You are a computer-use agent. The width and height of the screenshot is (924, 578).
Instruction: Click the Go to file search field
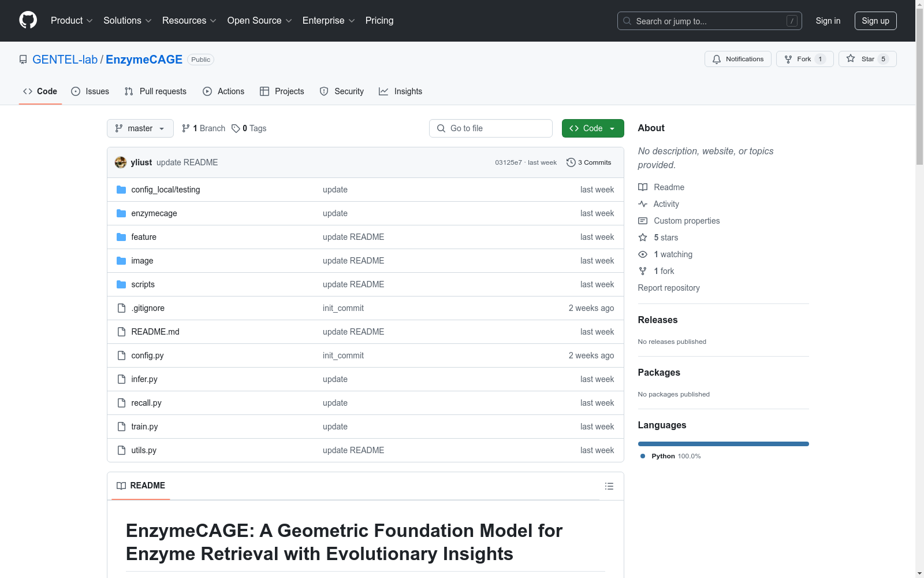coord(491,128)
